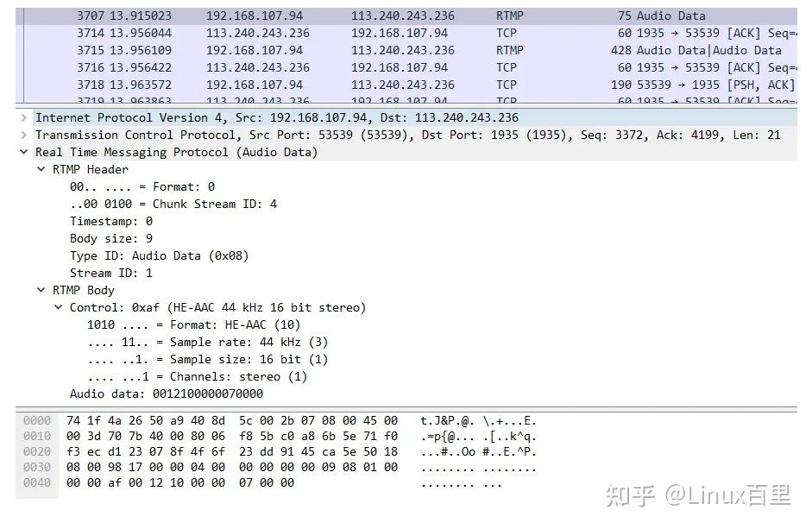Collapse the Real Time Messaging Protocol layer
Viewport: 812px width, 529px height.
click(x=23, y=152)
